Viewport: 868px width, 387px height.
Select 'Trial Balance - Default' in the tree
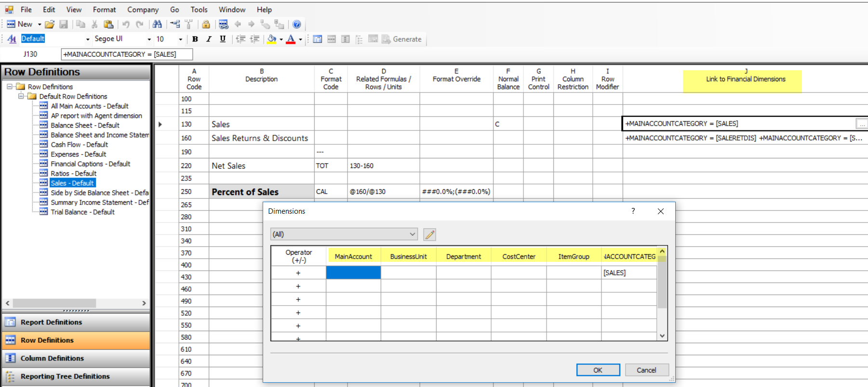click(x=83, y=212)
